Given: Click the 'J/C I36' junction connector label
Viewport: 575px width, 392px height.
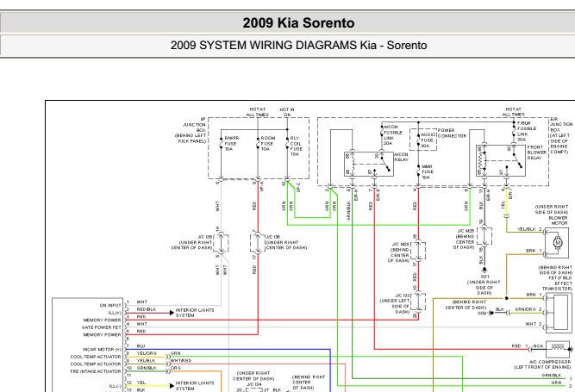Looking at the screenshot, I should pos(273,237).
